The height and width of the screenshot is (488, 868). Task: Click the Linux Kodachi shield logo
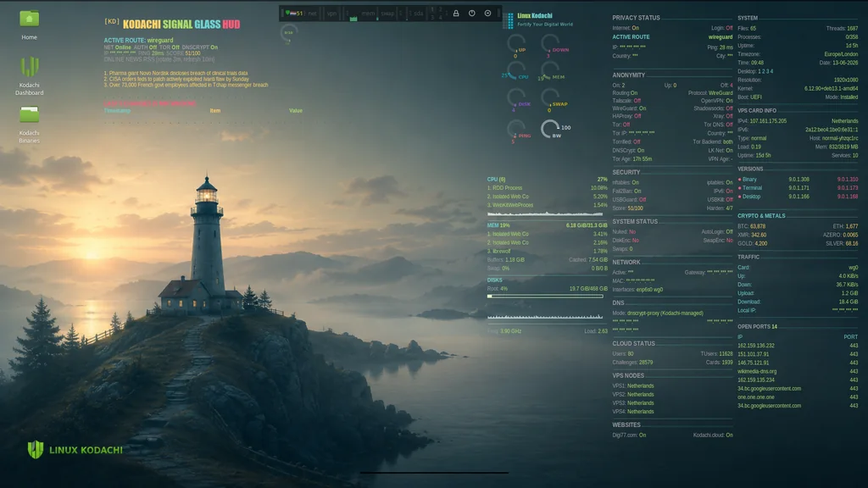[36, 449]
